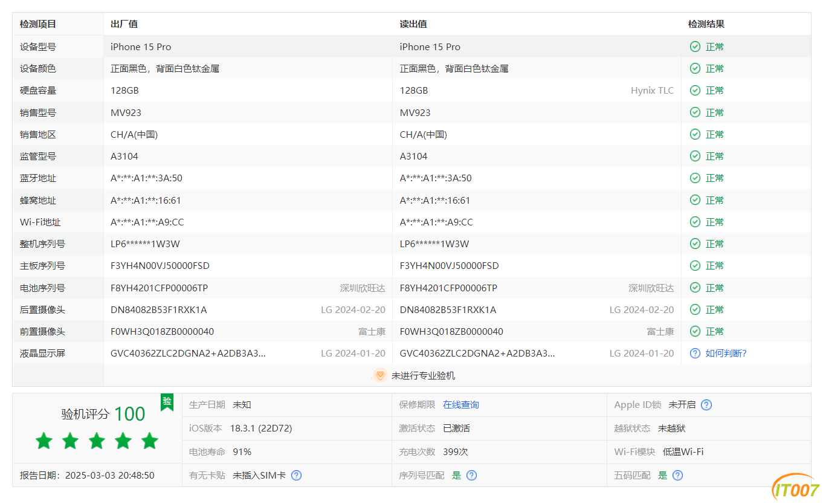This screenshot has width=823, height=504.
Task: Click iOS version 18.3.1 (22D72)
Action: [261, 428]
